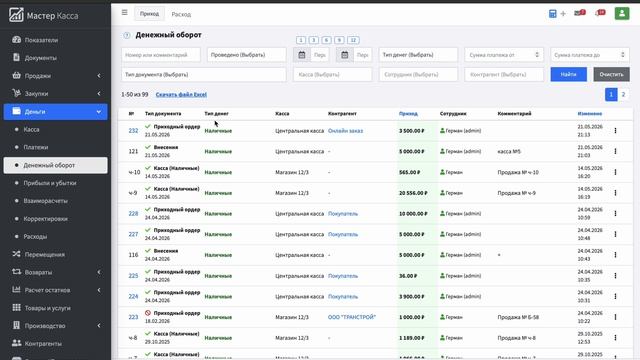Screen dimensions: 640x360
Task: Open Взаиморасчеты submenu item
Action: click(x=56, y=201)
